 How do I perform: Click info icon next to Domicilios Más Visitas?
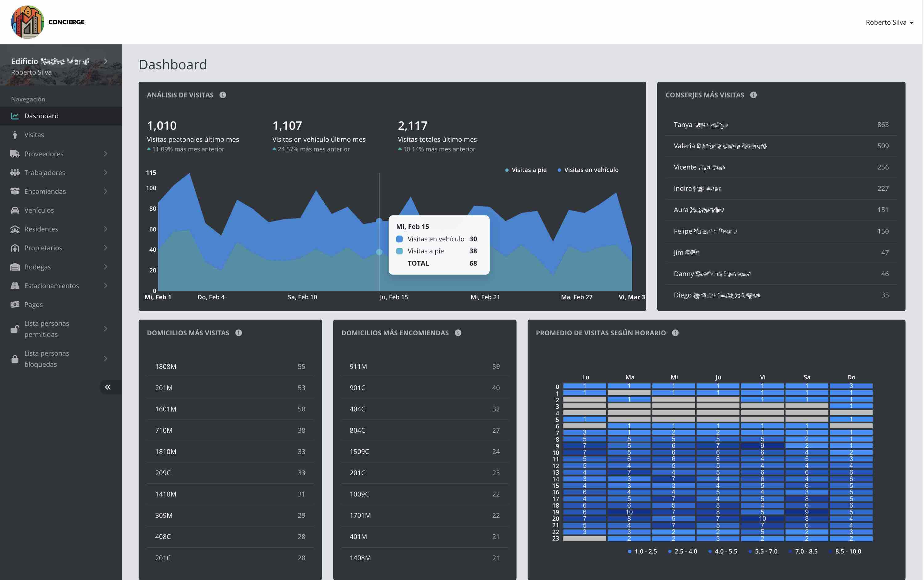click(238, 333)
